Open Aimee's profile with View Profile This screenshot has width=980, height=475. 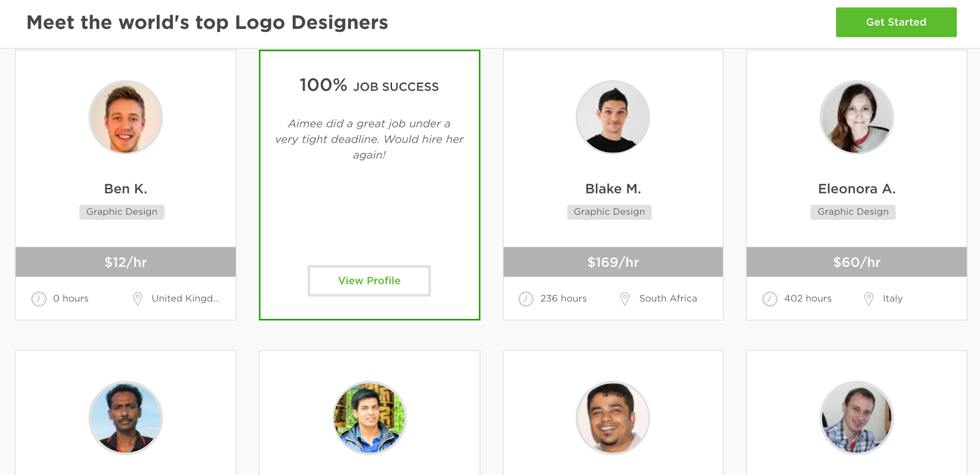369,280
